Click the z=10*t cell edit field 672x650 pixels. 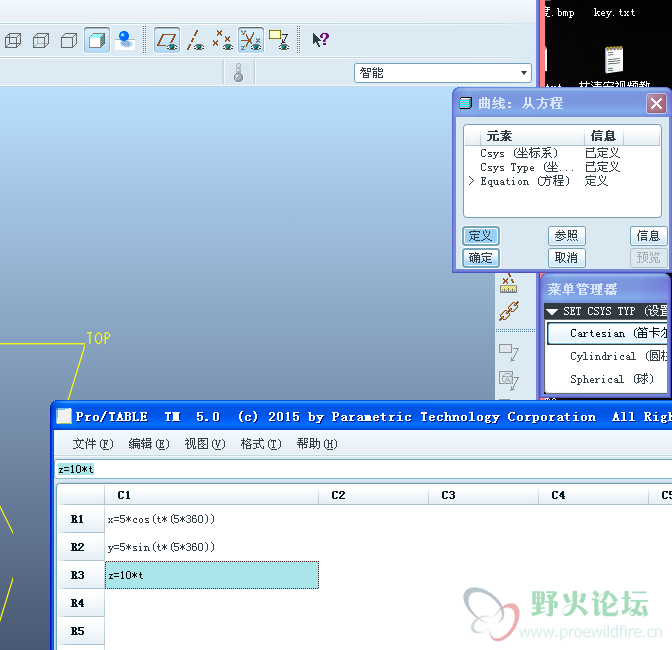364,469
